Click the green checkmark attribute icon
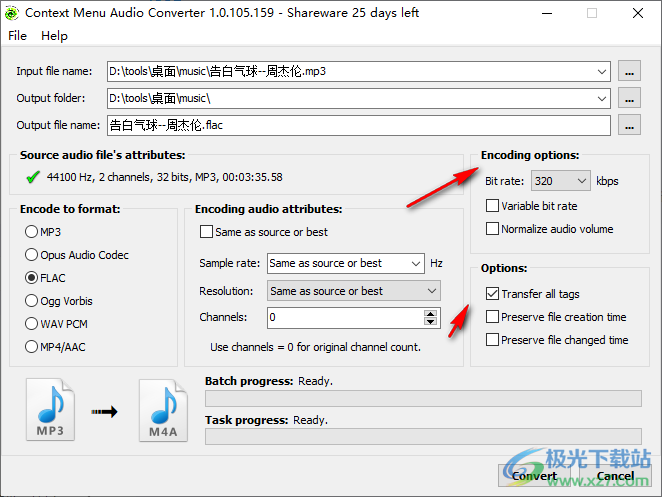The image size is (662, 497). point(33,177)
